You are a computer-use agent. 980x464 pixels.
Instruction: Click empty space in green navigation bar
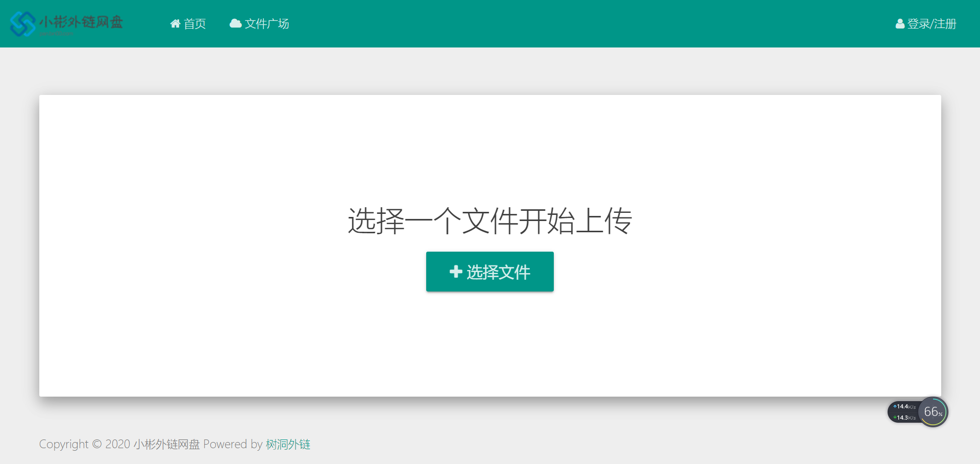pos(561,23)
